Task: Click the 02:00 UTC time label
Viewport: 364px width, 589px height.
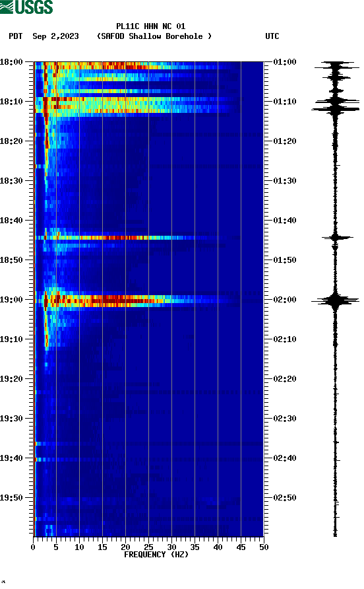Action: [285, 300]
